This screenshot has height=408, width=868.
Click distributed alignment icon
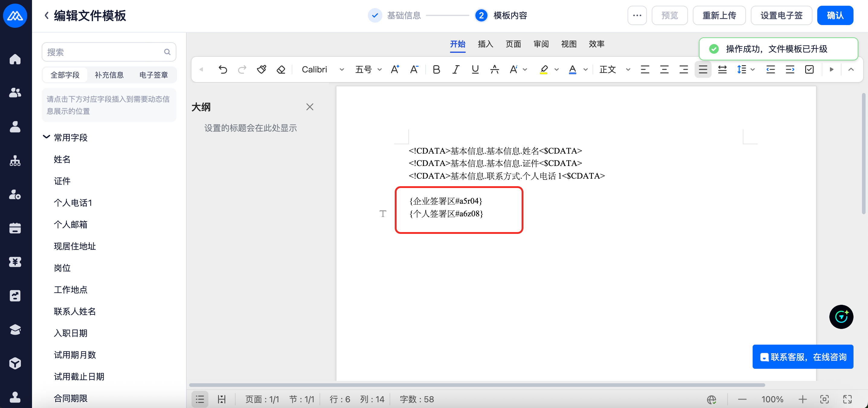click(722, 70)
